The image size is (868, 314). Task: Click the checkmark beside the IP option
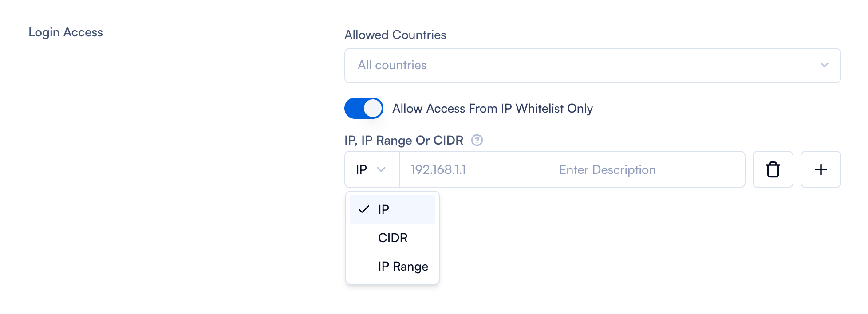364,209
